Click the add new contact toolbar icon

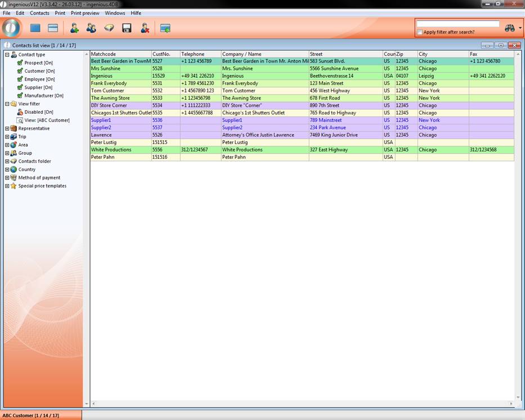point(74,28)
